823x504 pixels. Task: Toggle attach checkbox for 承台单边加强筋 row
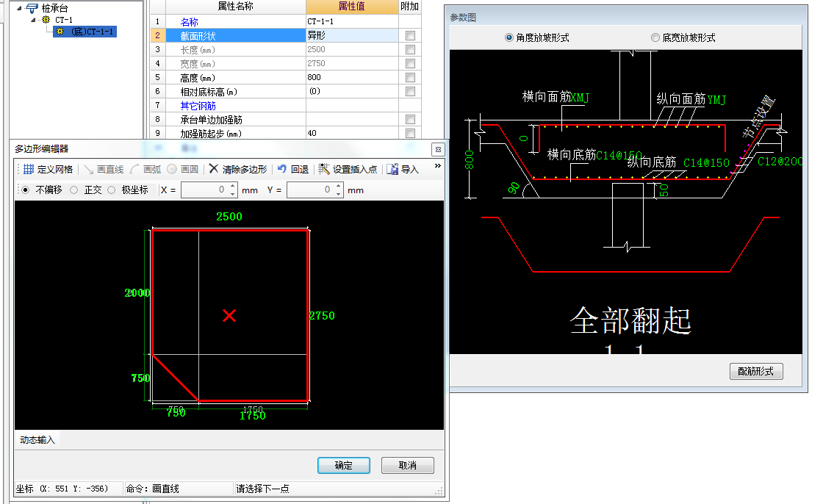point(411,120)
